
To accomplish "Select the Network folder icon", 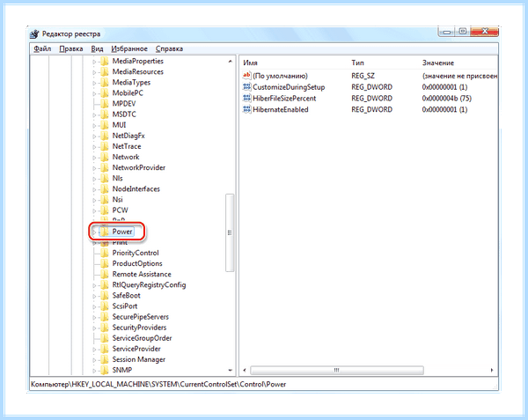I will [x=105, y=157].
